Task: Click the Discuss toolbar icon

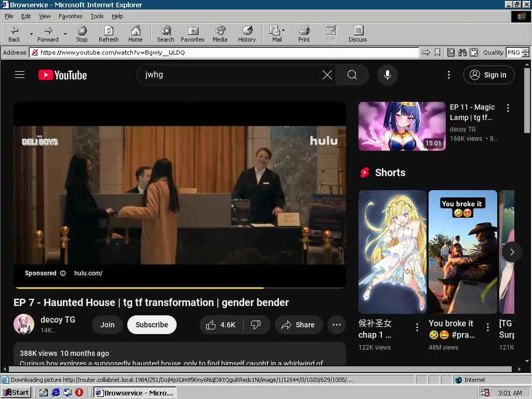Action: point(357,34)
